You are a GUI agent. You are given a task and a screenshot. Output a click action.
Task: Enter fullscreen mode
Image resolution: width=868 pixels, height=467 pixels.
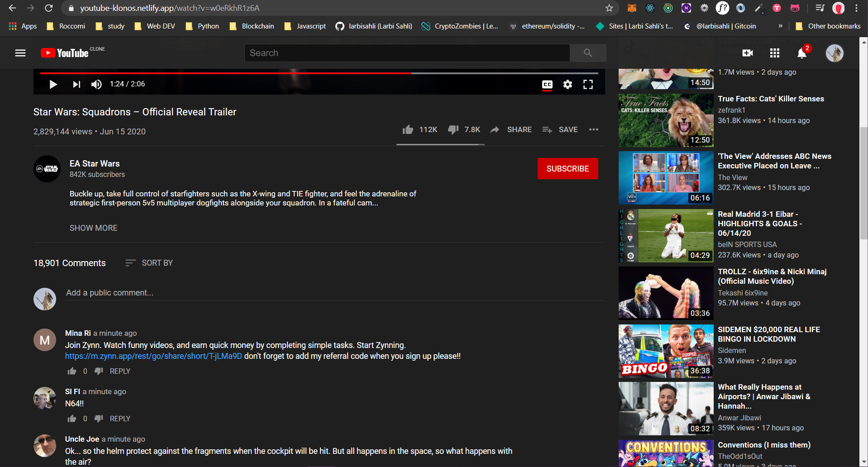pos(588,85)
